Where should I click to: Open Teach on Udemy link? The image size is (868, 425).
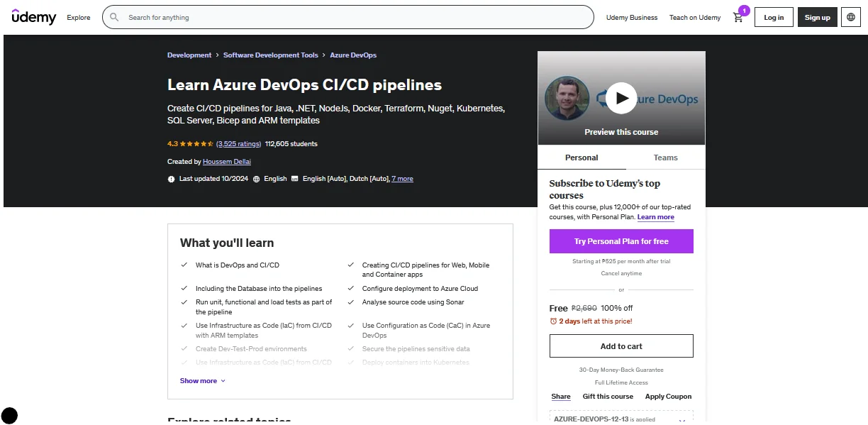695,18
